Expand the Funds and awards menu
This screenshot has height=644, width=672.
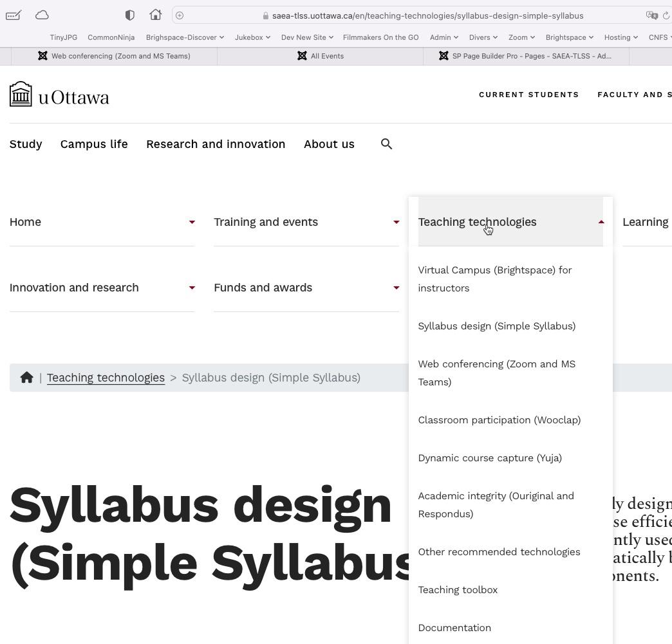tap(306, 288)
